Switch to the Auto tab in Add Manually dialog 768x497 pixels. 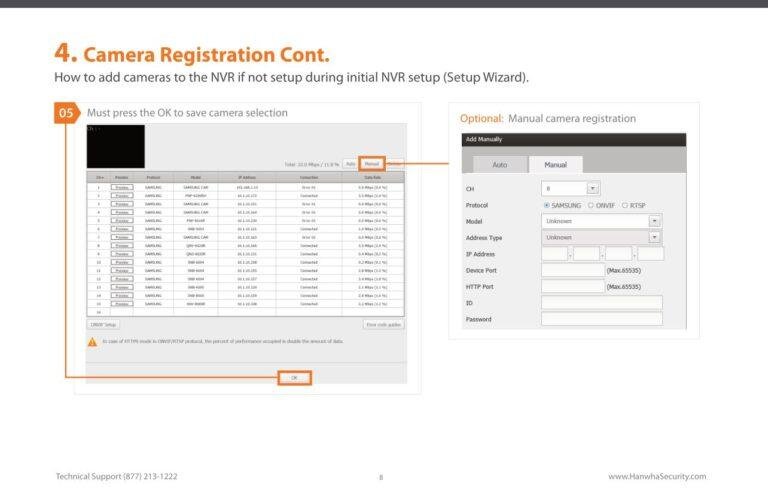tap(500, 165)
